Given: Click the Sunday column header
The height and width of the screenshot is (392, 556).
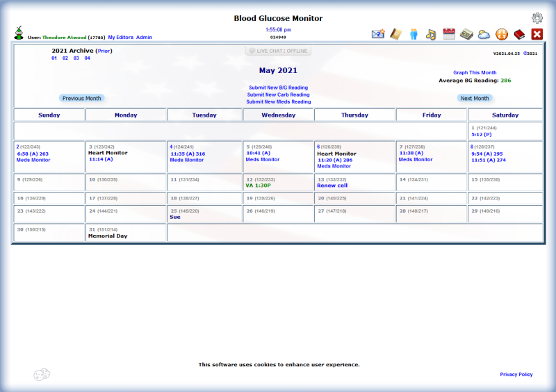Looking at the screenshot, I should tap(49, 115).
